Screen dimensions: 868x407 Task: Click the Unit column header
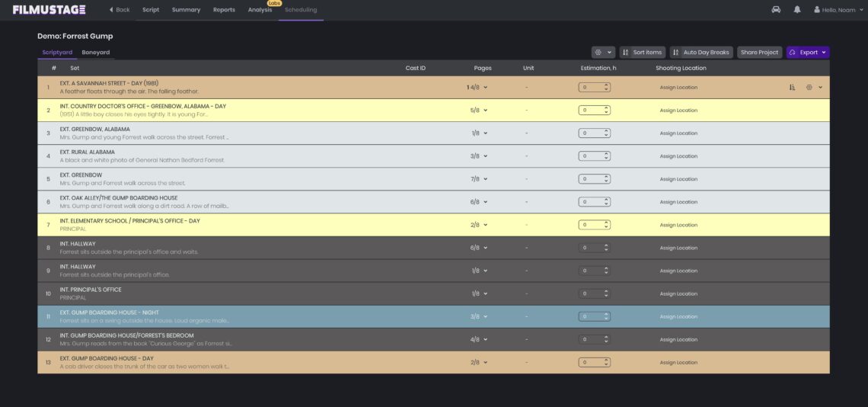click(528, 68)
